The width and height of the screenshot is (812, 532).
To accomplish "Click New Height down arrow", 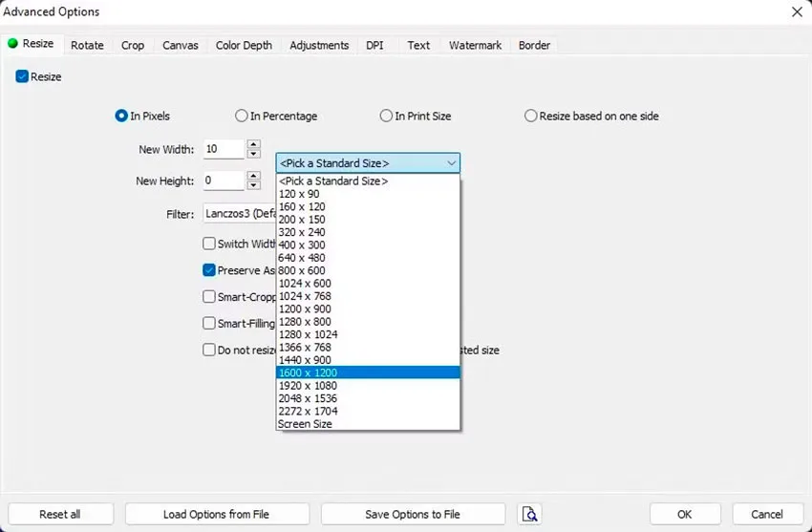I will coord(253,185).
